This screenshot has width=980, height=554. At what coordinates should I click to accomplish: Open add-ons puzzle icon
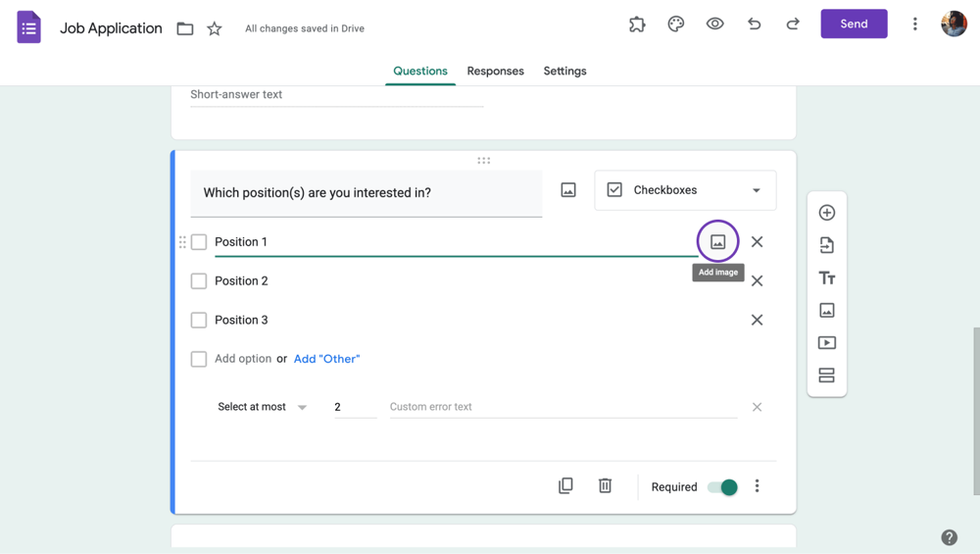click(x=637, y=25)
